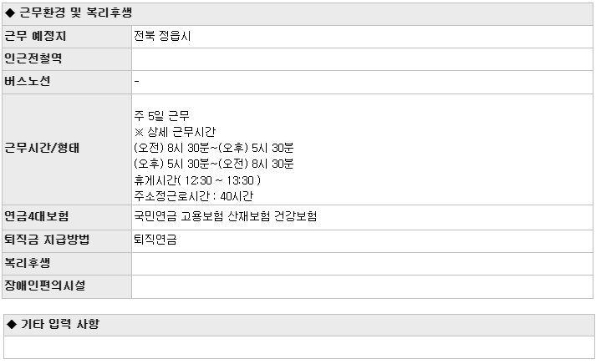
Task: Click the 오전 8시 30분~오후 5시 30분 line
Action: 213,148
